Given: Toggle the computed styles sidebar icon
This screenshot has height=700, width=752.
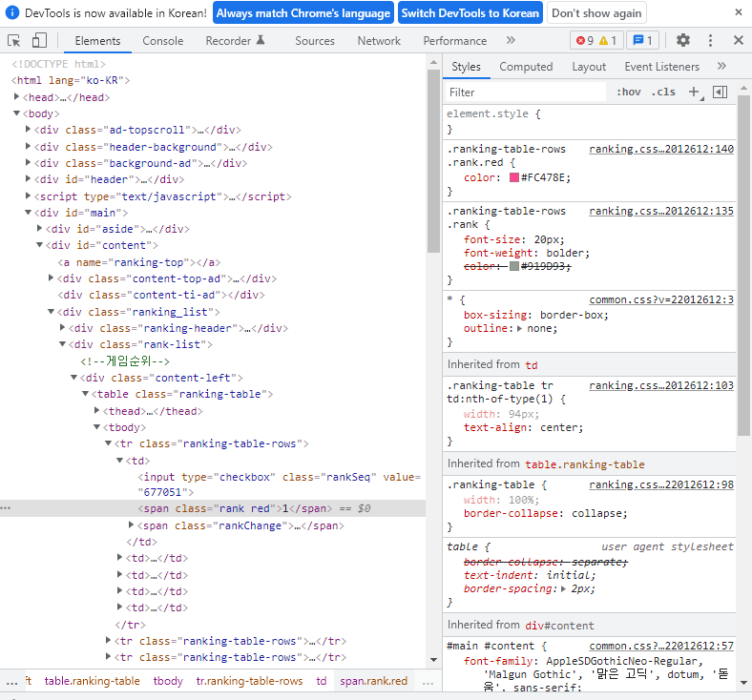Looking at the screenshot, I should tap(720, 92).
